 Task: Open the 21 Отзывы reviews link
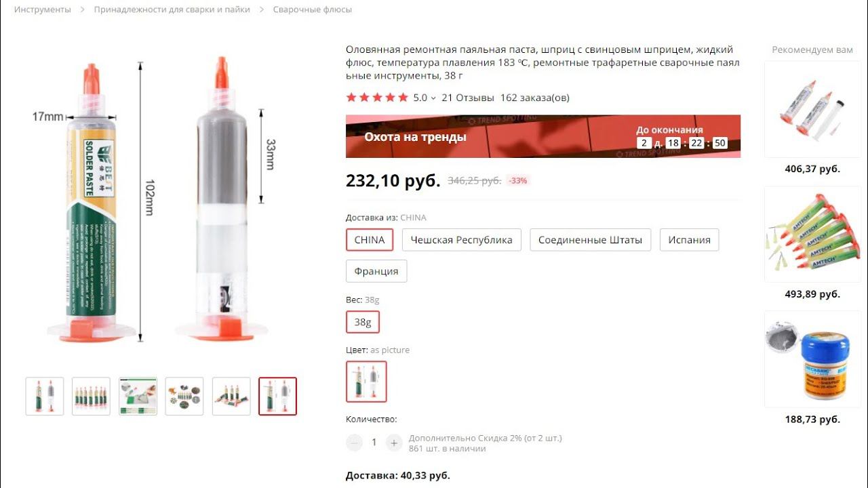click(x=468, y=98)
